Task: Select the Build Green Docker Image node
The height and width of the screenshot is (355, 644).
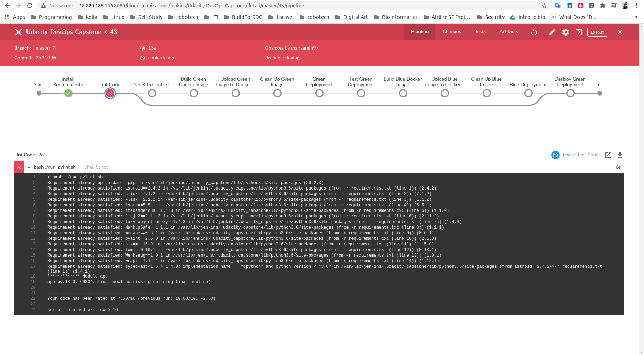Action: click(x=194, y=93)
